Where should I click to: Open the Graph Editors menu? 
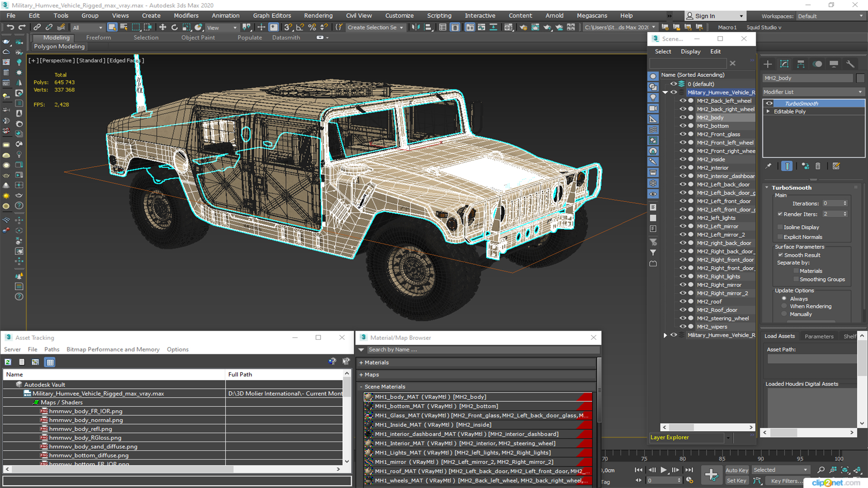click(272, 15)
